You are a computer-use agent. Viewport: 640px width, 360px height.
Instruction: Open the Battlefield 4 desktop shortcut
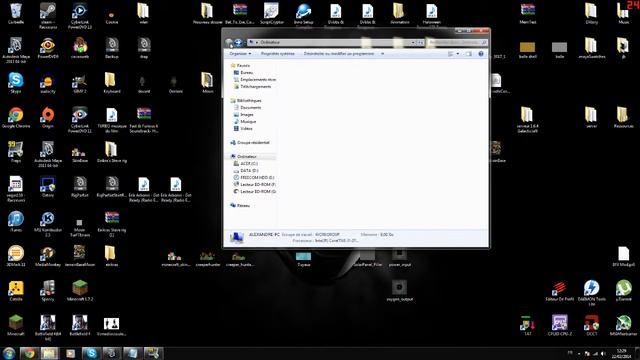coord(80,325)
